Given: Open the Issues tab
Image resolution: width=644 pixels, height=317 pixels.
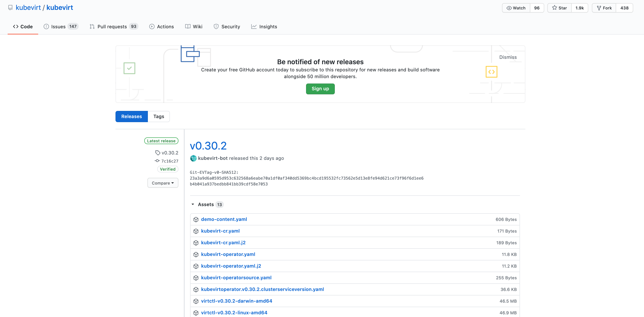Looking at the screenshot, I should coord(61,26).
